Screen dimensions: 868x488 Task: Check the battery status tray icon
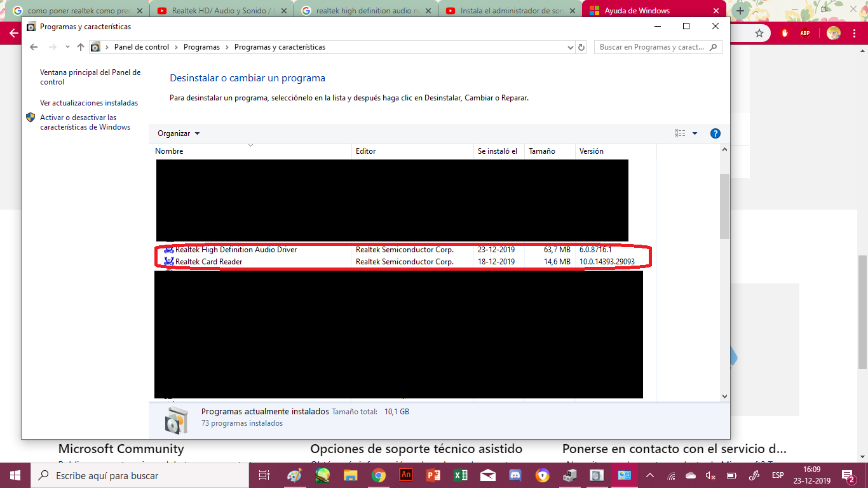pos(731,475)
